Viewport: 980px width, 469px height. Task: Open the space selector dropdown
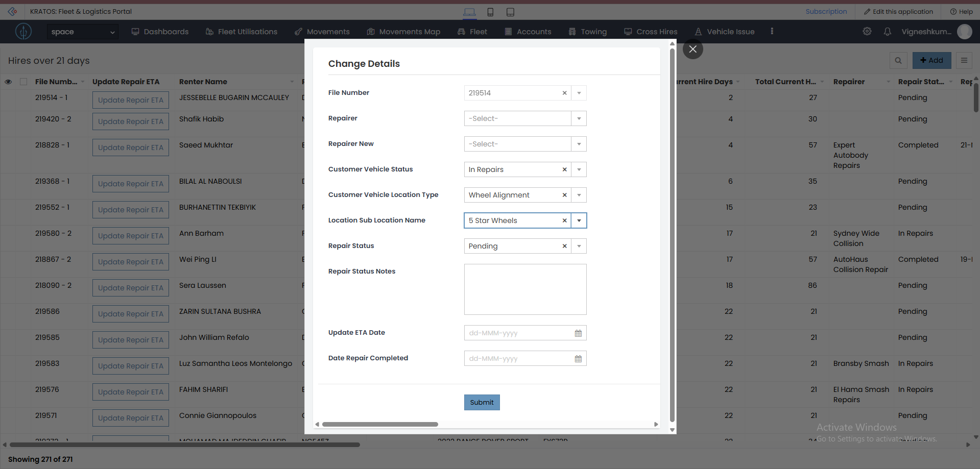(82, 32)
